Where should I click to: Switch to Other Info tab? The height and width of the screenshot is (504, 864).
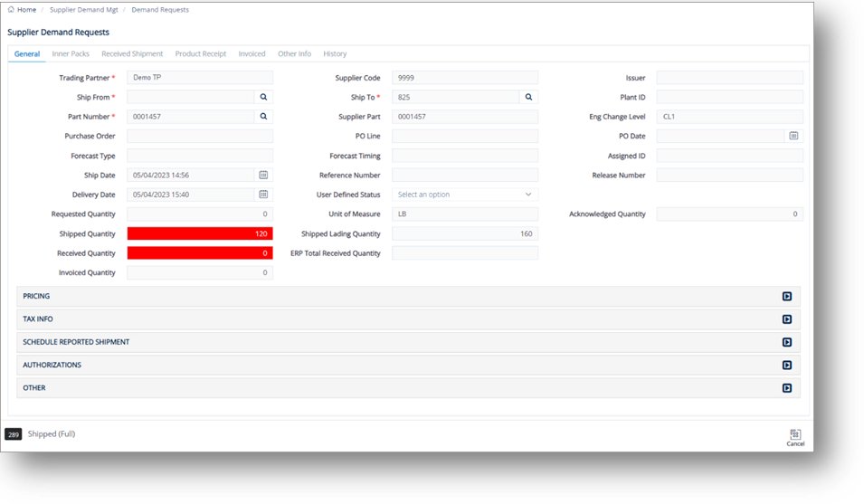pyautogui.click(x=294, y=54)
